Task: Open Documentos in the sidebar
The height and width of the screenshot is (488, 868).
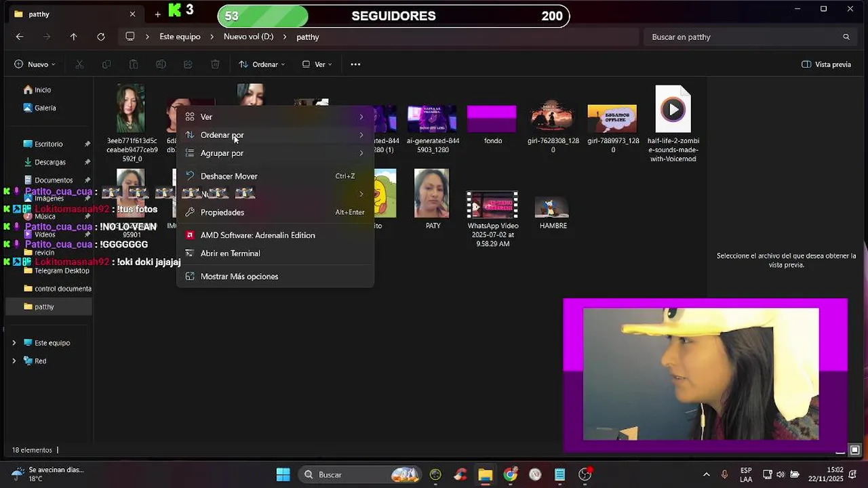Action: [53, 180]
